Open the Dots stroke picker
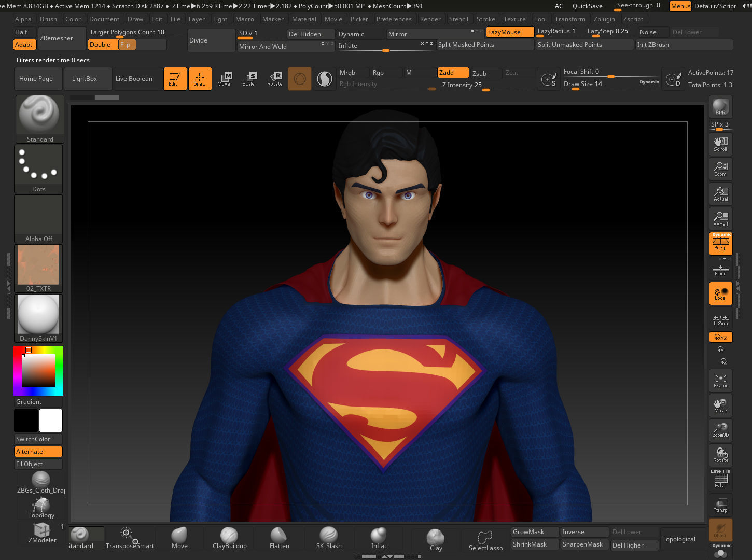This screenshot has height=560, width=752. point(38,169)
